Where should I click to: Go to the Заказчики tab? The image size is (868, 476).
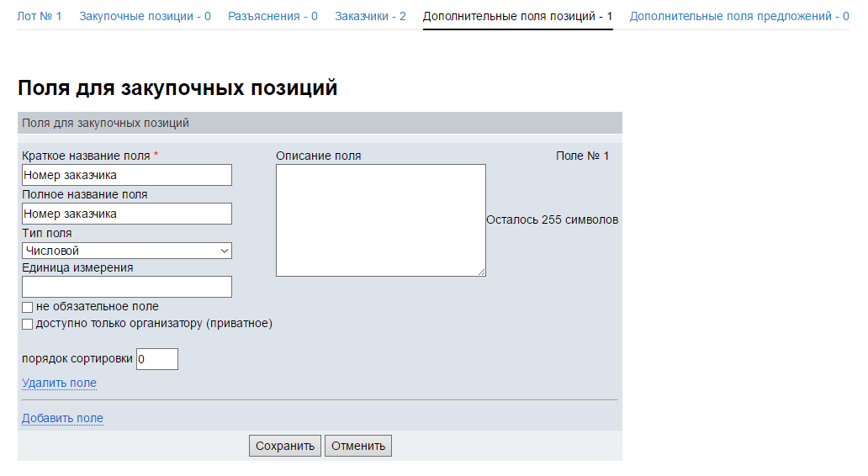tap(370, 17)
